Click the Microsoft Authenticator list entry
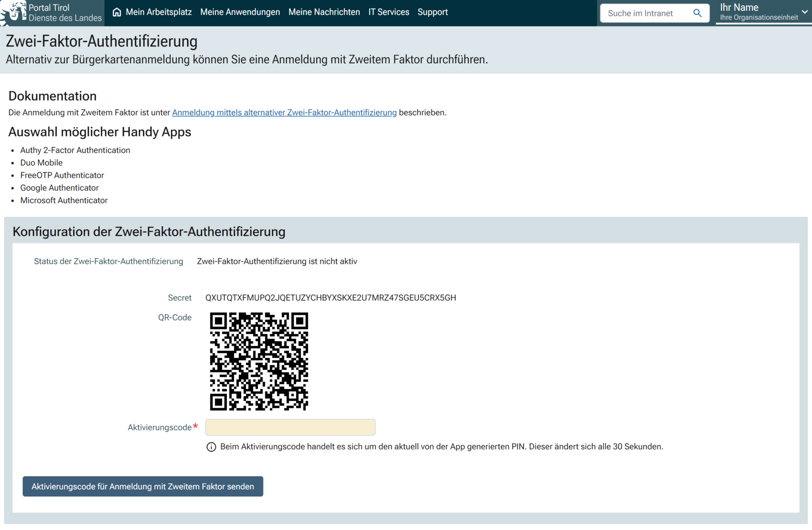 [64, 200]
